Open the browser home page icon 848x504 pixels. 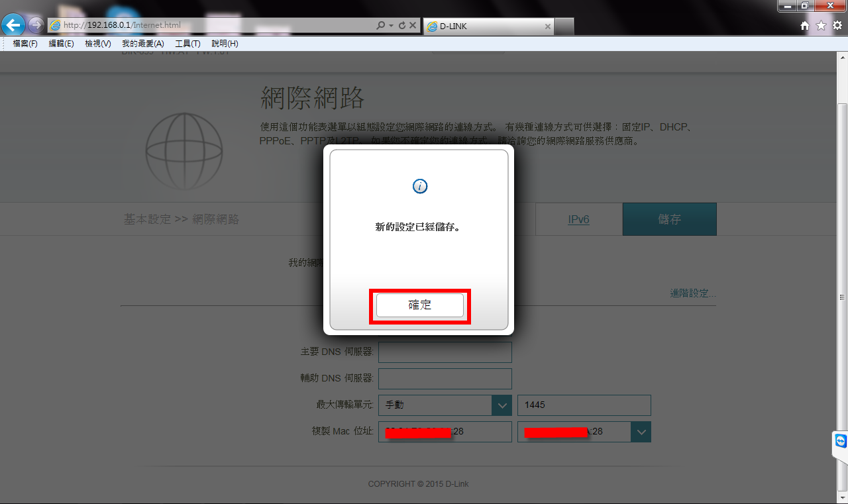805,26
